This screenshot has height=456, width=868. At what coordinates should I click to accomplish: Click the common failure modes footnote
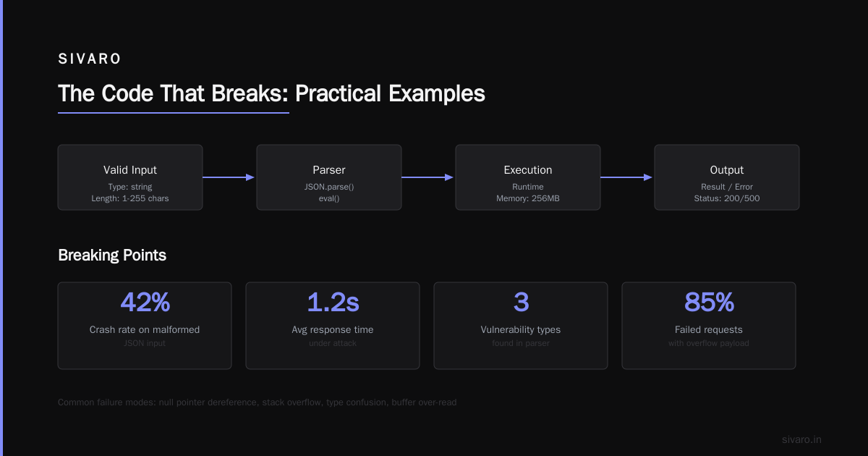pyautogui.click(x=258, y=402)
